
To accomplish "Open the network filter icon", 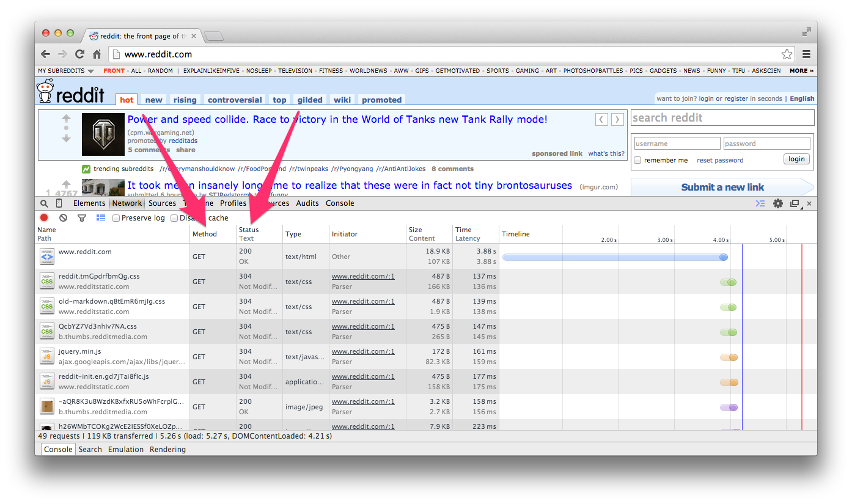I will click(x=82, y=218).
